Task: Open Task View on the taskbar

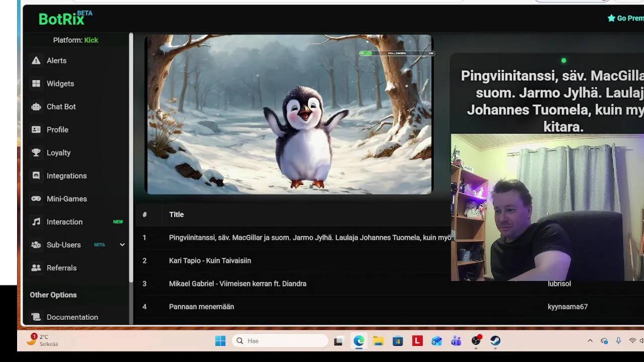Action: pyautogui.click(x=338, y=341)
